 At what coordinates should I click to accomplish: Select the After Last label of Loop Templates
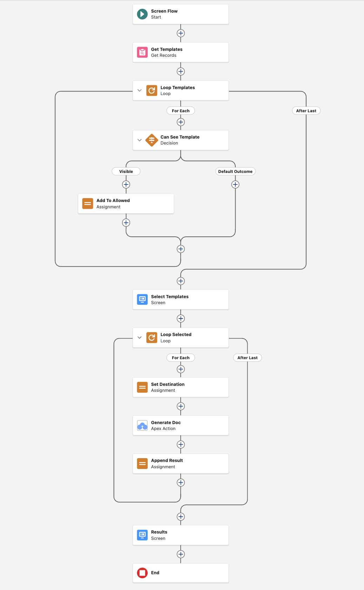coord(306,111)
